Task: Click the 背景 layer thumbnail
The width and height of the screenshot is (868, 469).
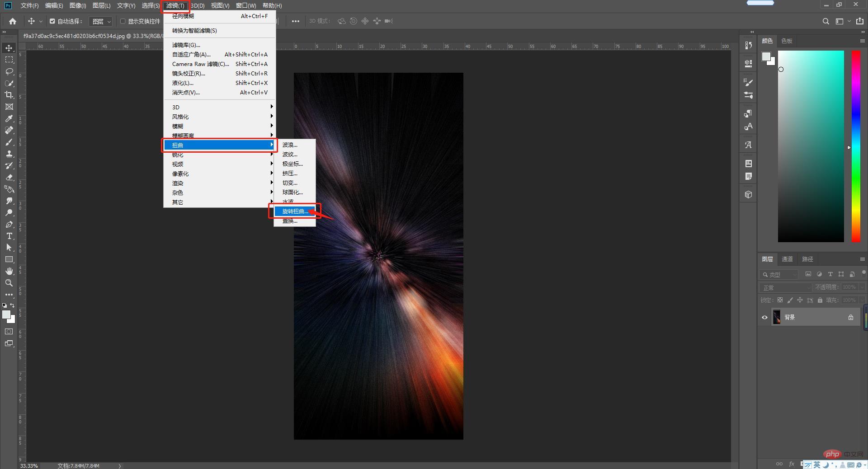Action: tap(777, 317)
